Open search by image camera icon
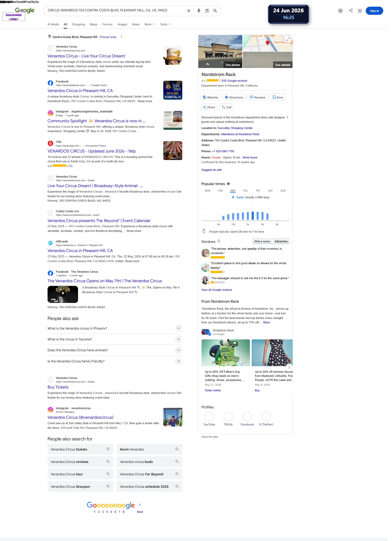This screenshot has width=392, height=541. click(x=207, y=11)
